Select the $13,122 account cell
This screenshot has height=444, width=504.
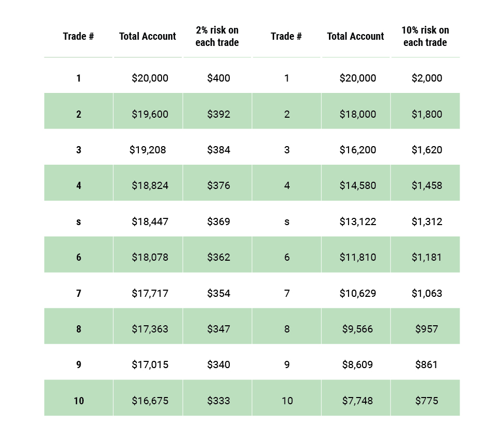(x=358, y=221)
